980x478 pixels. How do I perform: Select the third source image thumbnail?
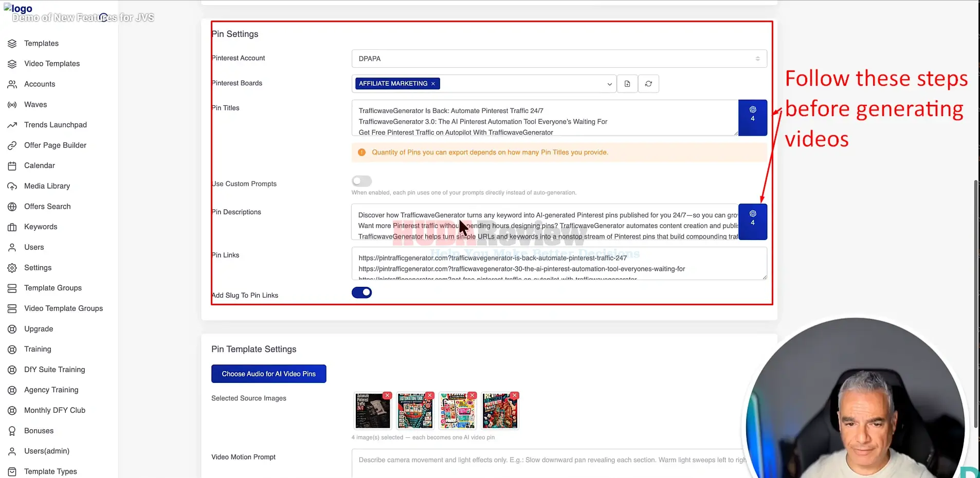coord(458,411)
